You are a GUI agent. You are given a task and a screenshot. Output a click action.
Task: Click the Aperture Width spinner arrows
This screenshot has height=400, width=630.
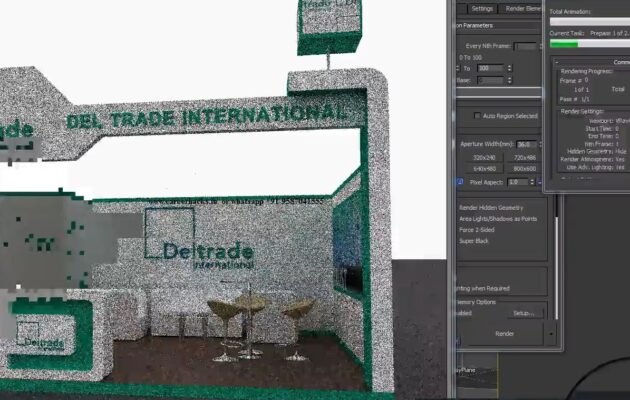tap(540, 145)
